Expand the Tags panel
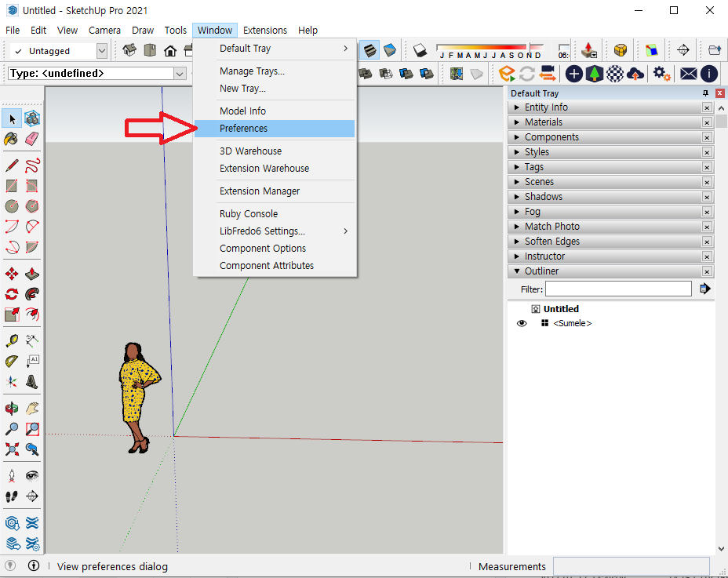This screenshot has height=578, width=728. [517, 167]
